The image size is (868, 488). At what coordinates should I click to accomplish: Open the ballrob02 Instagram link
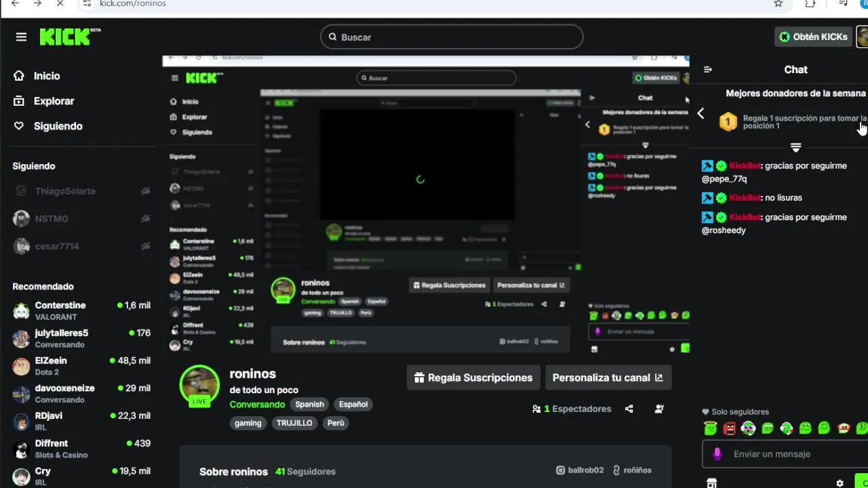[580, 470]
